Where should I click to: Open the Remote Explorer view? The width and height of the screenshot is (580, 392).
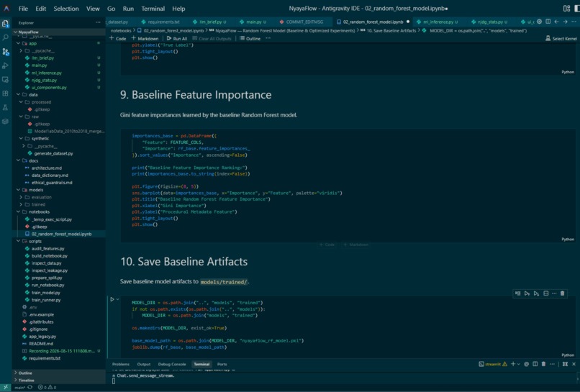(6, 80)
